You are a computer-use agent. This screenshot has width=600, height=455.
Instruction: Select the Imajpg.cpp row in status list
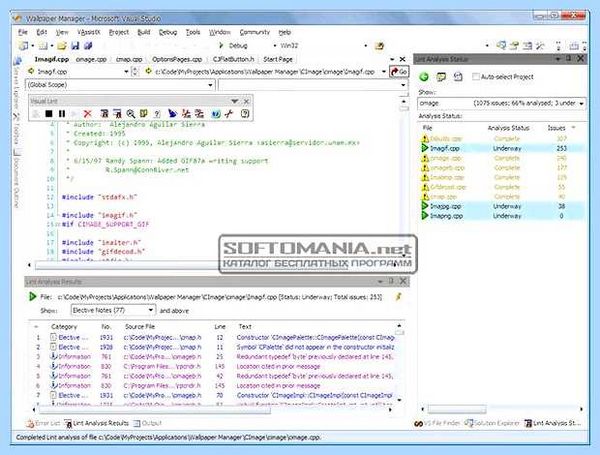(501, 206)
